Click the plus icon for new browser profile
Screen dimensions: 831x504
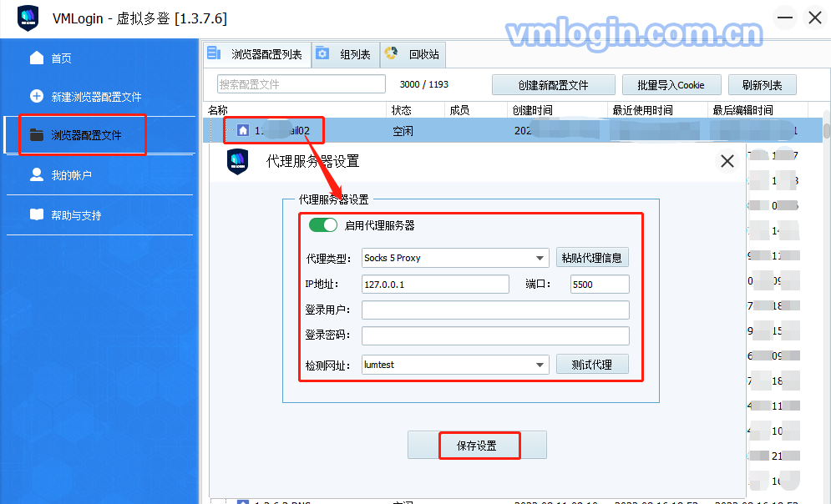click(37, 96)
